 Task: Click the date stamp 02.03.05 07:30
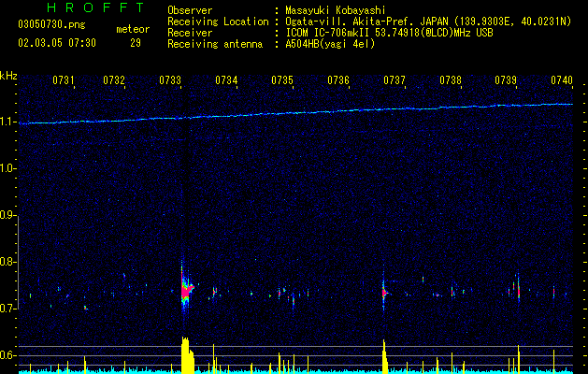[x=57, y=43]
